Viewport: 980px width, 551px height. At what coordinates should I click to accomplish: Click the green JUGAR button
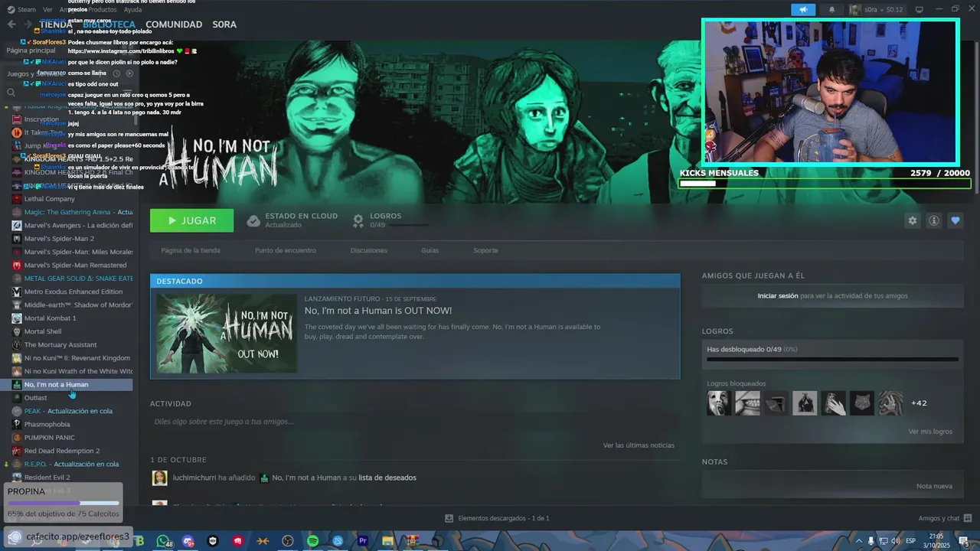point(192,220)
